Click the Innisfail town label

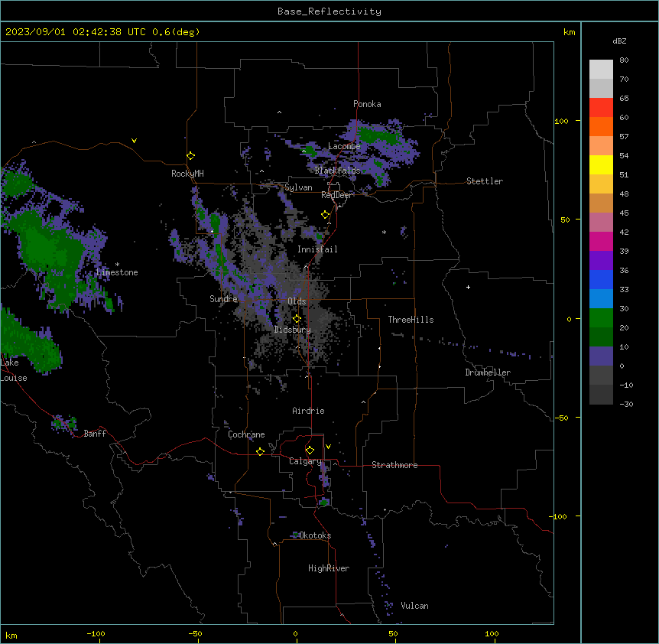point(317,249)
